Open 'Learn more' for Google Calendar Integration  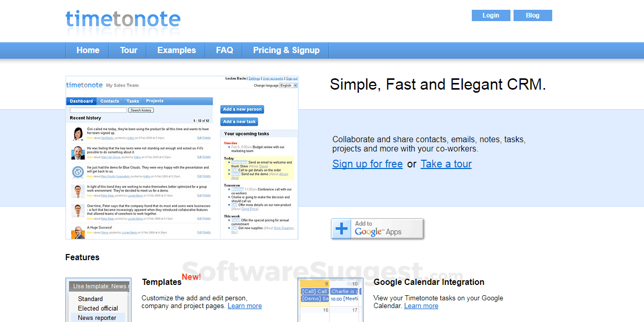tap(421, 306)
